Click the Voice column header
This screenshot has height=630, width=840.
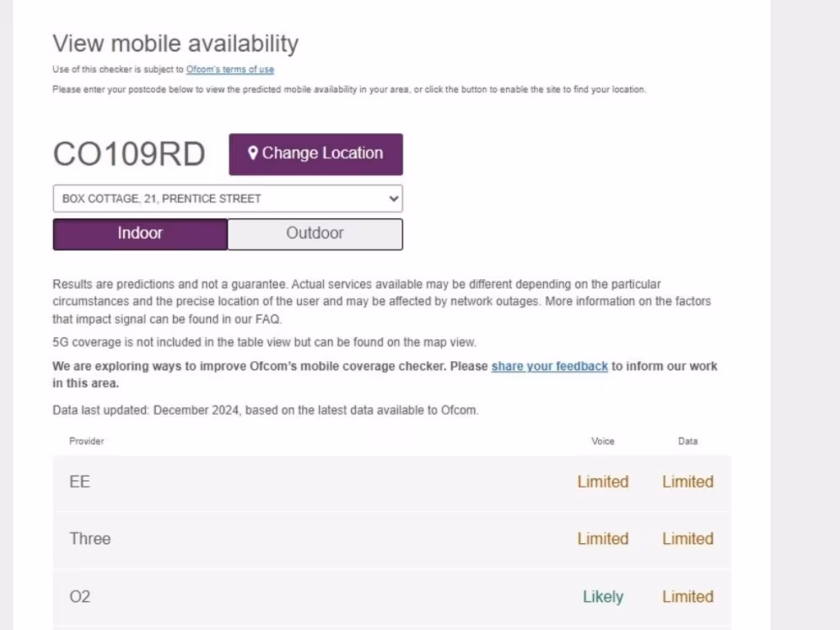603,441
